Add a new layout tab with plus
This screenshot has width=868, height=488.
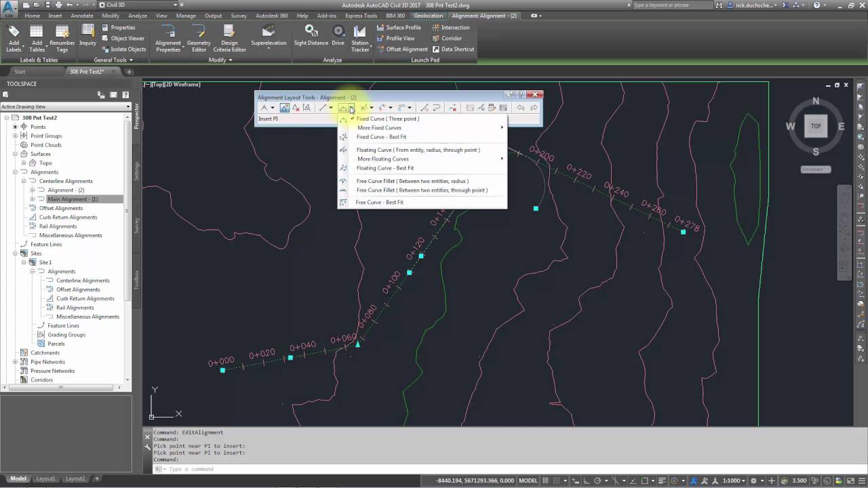point(97,479)
